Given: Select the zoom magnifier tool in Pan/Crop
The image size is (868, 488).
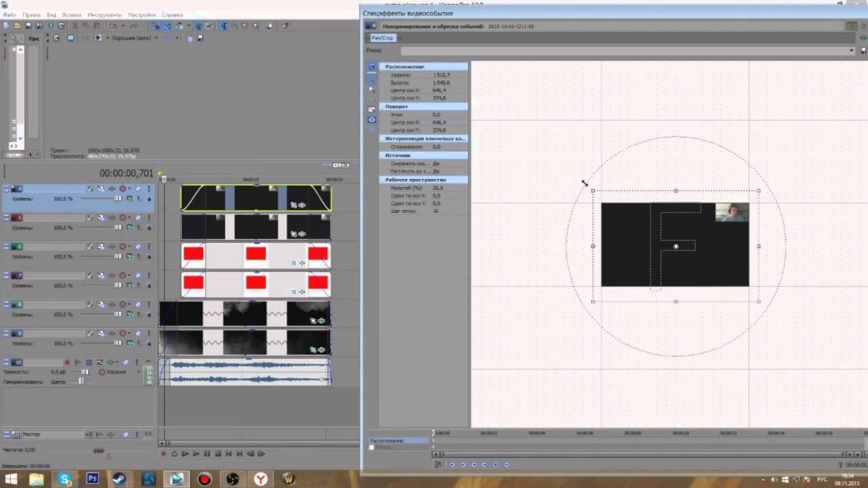Looking at the screenshot, I should point(372,89).
